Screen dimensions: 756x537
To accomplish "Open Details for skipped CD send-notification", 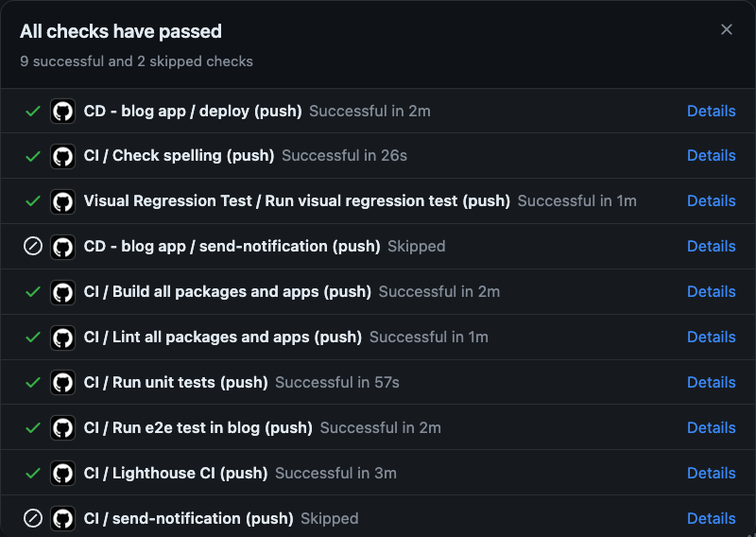I will (711, 246).
